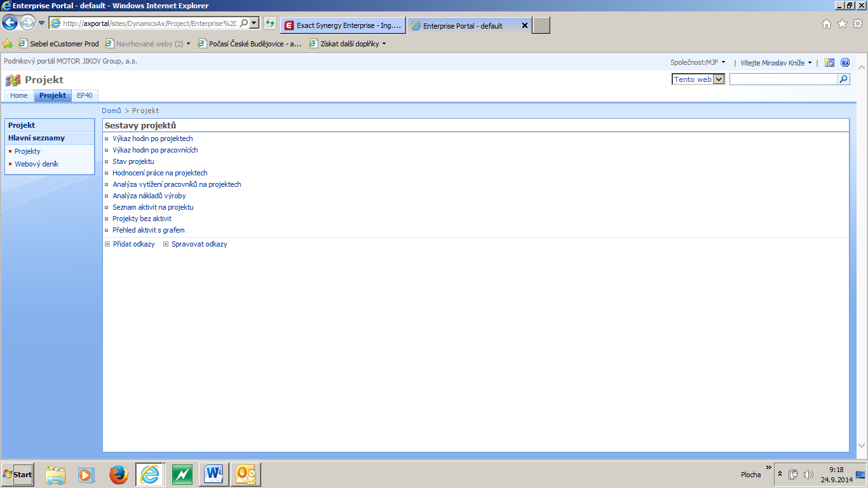This screenshot has width=868, height=488.
Task: Show hidden system tray icons arrow
Action: 780,475
